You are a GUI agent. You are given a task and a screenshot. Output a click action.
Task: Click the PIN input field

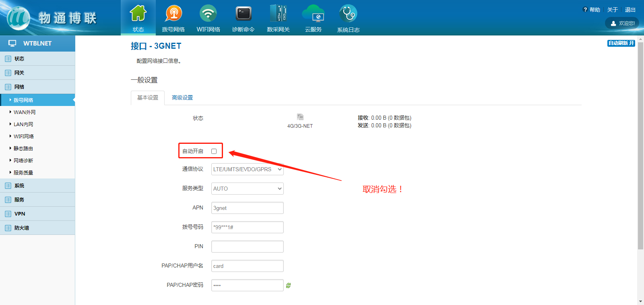coord(248,247)
